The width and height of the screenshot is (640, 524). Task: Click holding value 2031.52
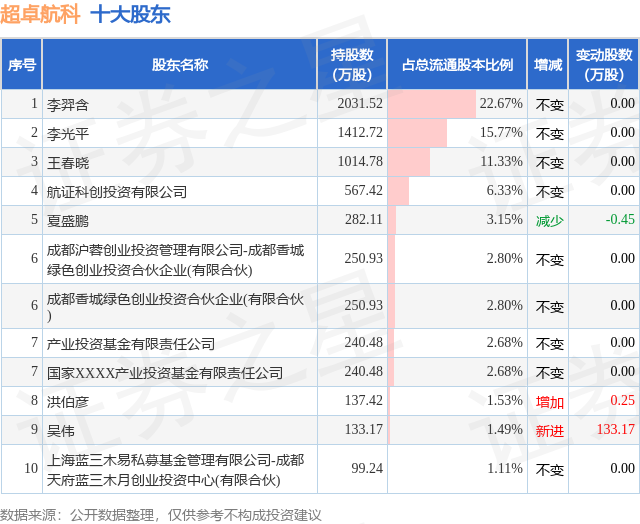tap(360, 103)
